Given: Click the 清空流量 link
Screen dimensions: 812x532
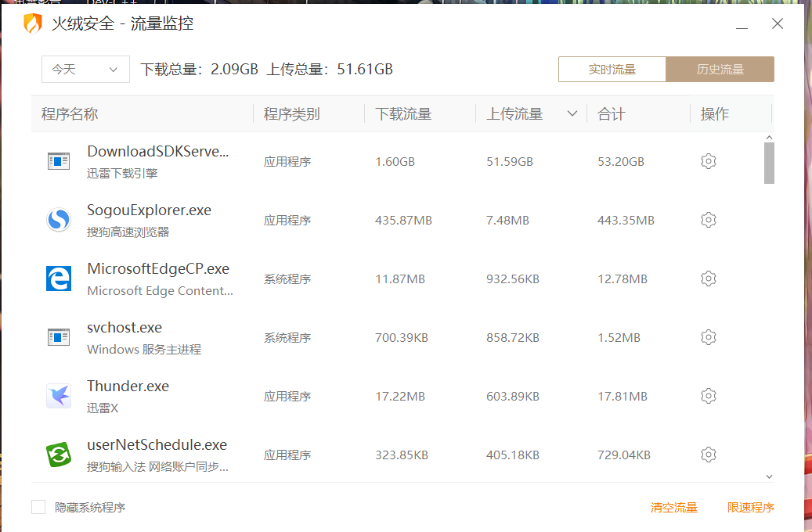Looking at the screenshot, I should [x=673, y=507].
